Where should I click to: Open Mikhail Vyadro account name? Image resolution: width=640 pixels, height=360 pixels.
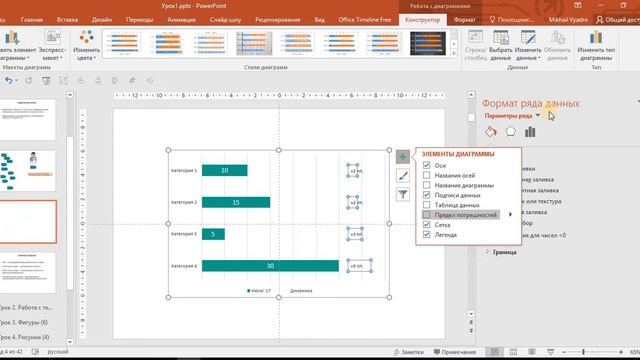click(x=568, y=20)
